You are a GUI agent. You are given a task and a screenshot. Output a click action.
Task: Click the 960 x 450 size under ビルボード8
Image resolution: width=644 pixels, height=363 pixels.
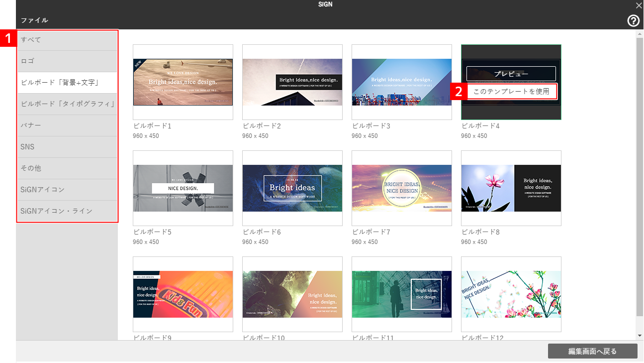(x=474, y=242)
